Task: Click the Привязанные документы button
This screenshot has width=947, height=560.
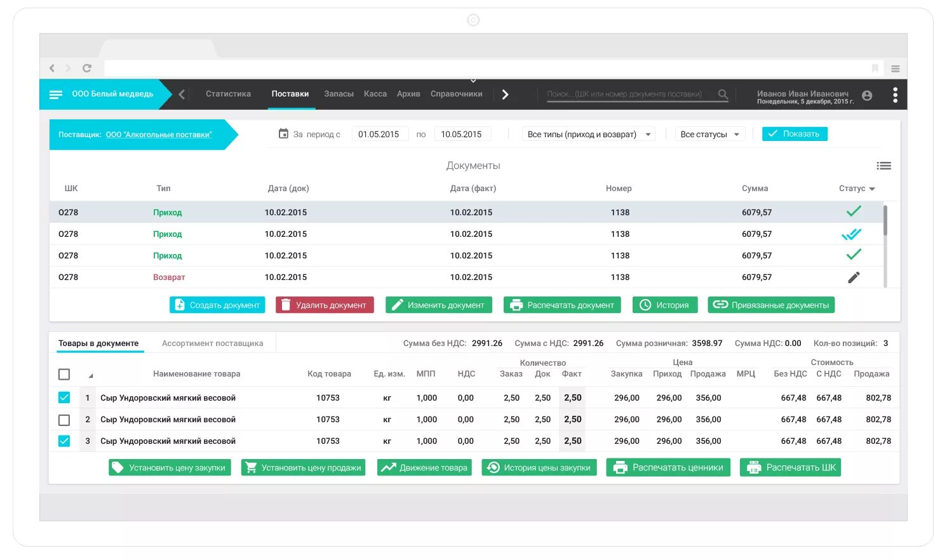Action: 771,305
